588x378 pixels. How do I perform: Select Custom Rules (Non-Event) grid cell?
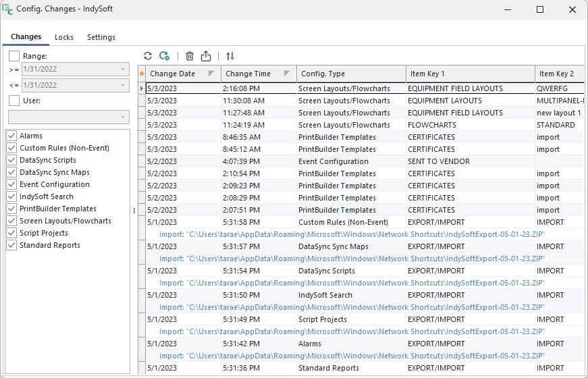[x=351, y=222]
